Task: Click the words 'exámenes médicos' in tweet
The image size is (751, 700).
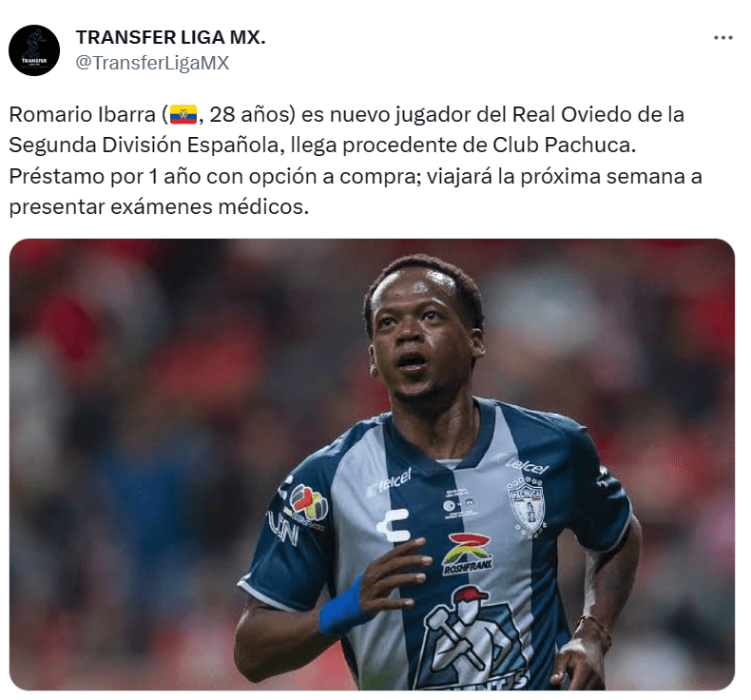Action: (210, 207)
